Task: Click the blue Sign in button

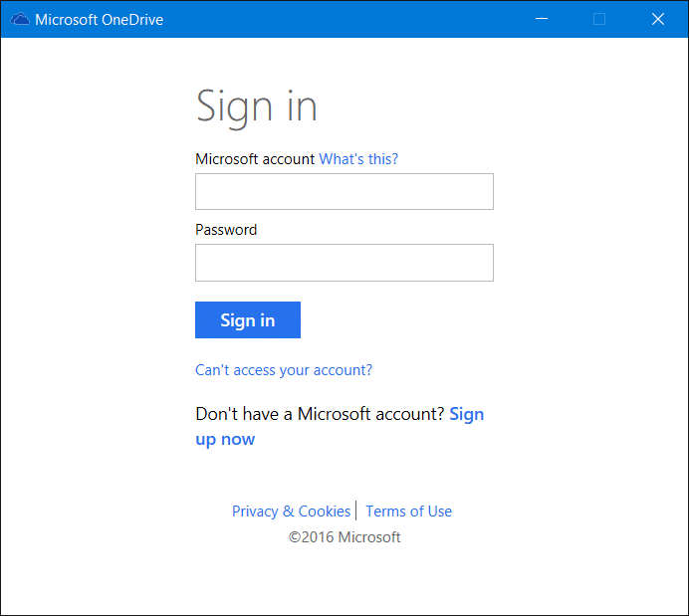Action: [x=248, y=320]
